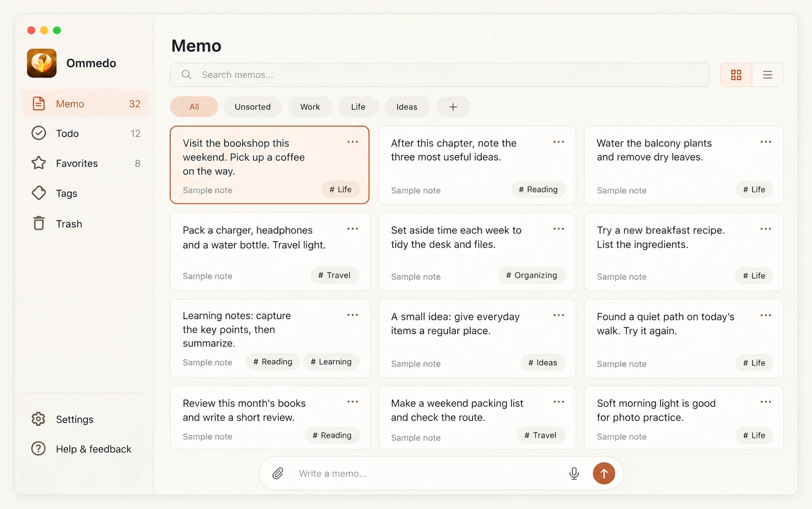Image resolution: width=812 pixels, height=509 pixels.
Task: Show options for the breakfast recipe memo
Action: [x=766, y=229]
